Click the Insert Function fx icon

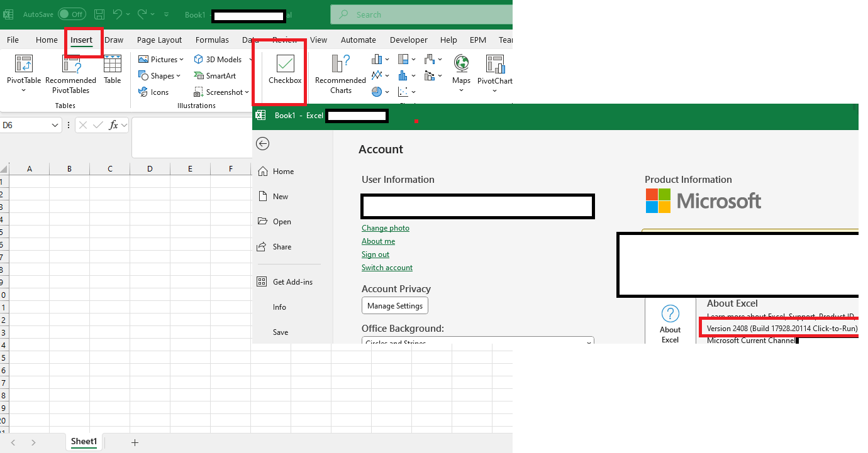pos(113,125)
